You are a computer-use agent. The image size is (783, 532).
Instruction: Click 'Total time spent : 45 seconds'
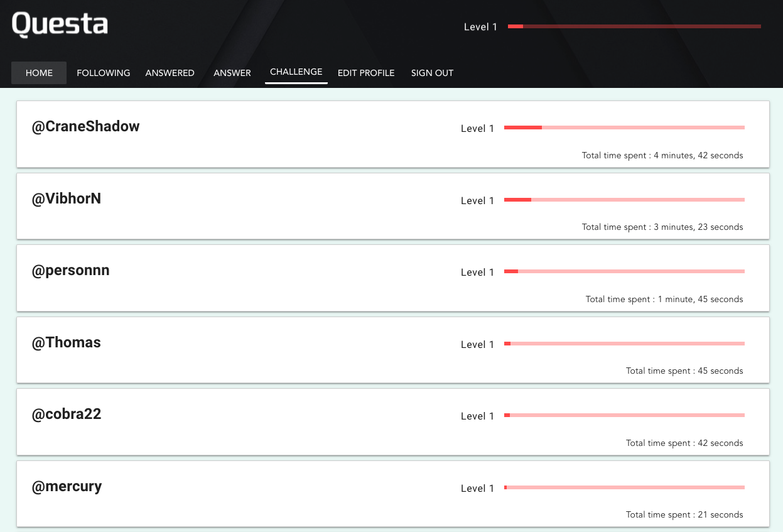[684, 371]
